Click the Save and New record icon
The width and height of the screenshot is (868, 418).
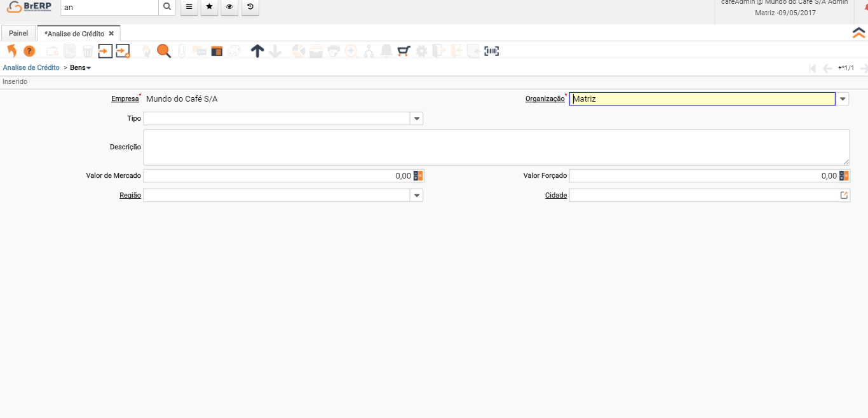123,51
